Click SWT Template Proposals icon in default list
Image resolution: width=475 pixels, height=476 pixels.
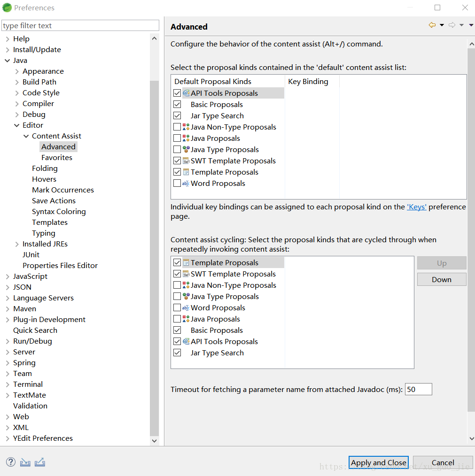pyautogui.click(x=186, y=161)
